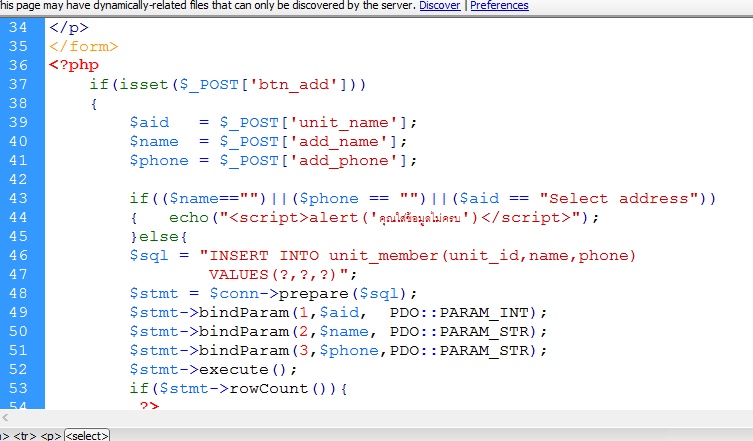Open the Preferences link
The width and height of the screenshot is (753, 441).
499,6
